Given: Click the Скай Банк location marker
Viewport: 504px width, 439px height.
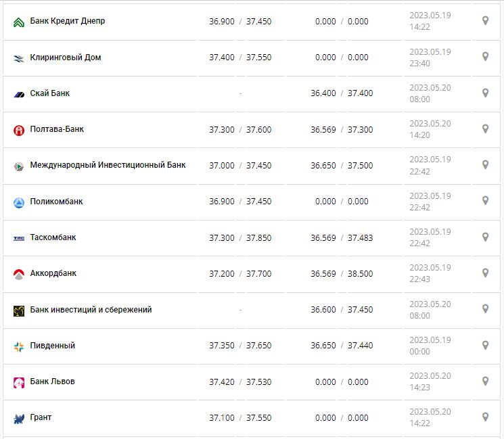Looking at the screenshot, I should [x=485, y=93].
